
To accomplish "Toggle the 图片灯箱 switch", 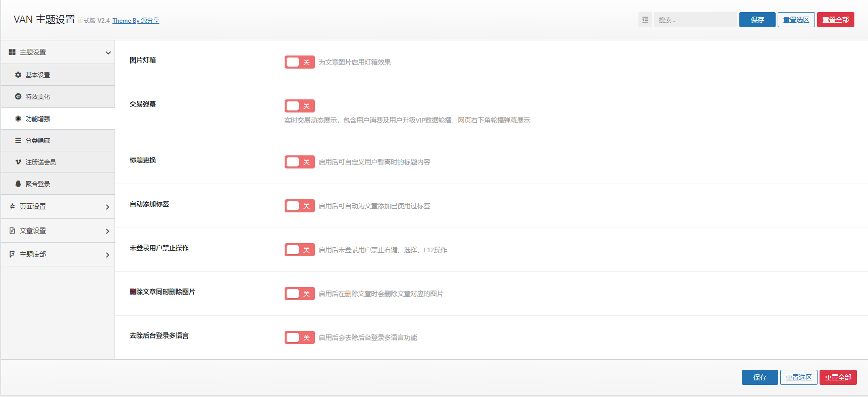I will pos(300,62).
